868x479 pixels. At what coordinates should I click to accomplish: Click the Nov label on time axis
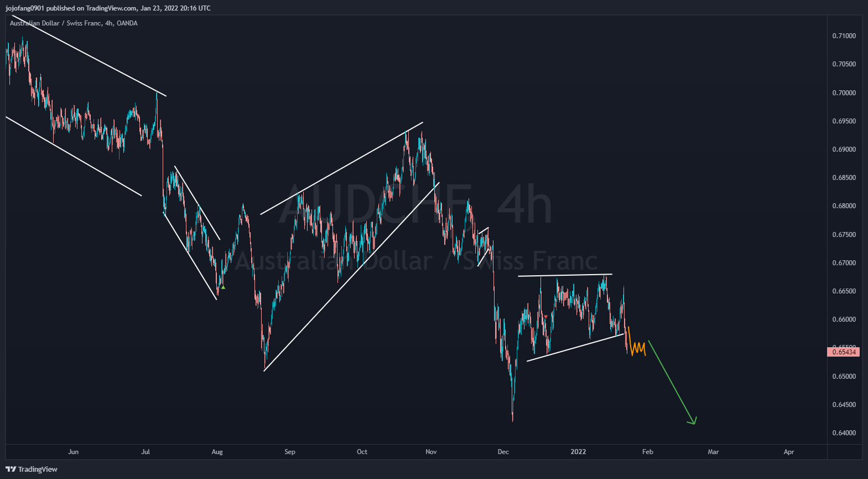pyautogui.click(x=431, y=452)
